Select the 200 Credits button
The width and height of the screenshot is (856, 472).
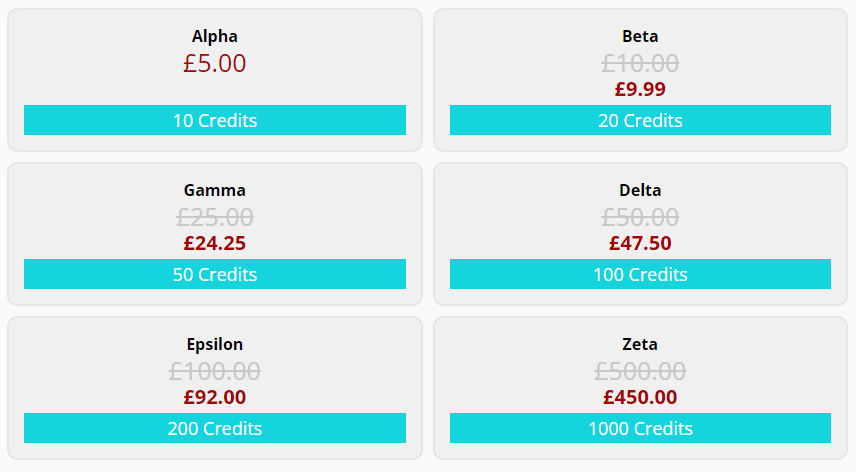pyautogui.click(x=215, y=428)
